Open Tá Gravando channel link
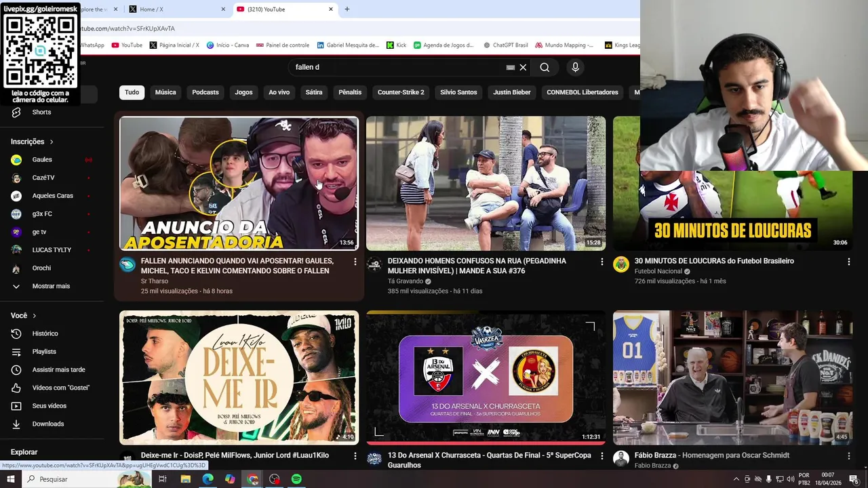868x488 pixels. (x=405, y=281)
